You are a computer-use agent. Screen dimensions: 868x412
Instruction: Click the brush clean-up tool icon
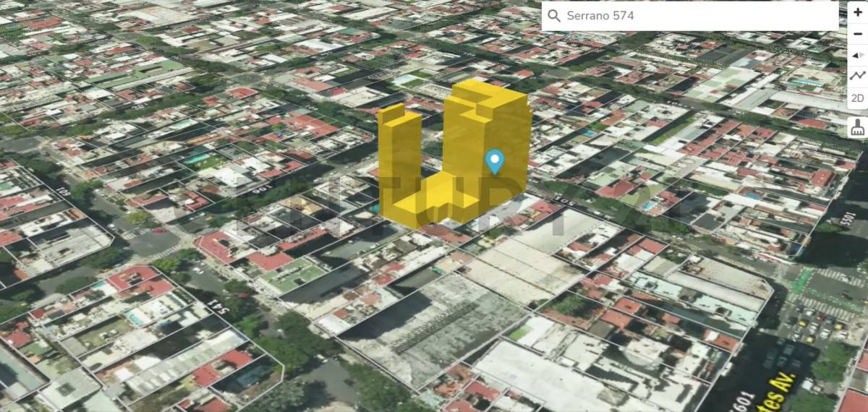pyautogui.click(x=857, y=126)
